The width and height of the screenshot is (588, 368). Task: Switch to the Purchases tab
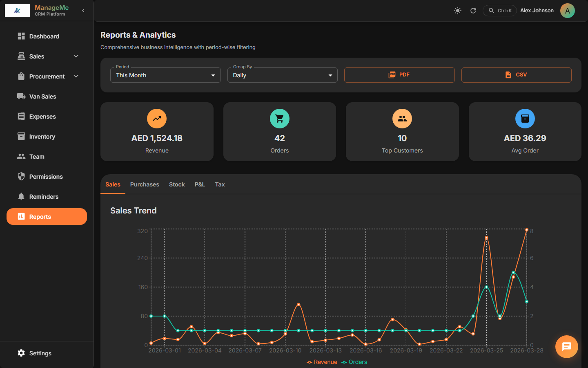pos(145,184)
